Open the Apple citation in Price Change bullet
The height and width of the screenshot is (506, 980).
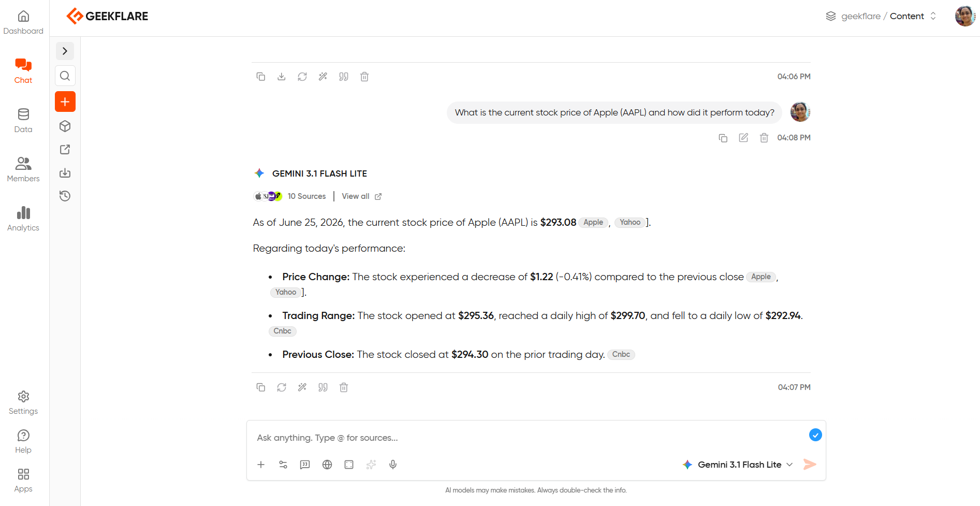tap(761, 277)
